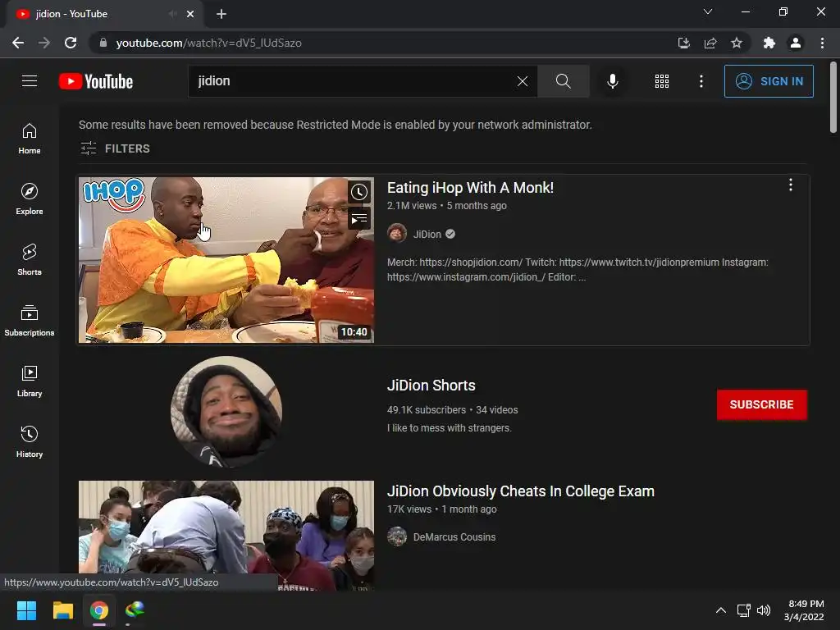Viewport: 840px width, 630px height.
Task: Open the Chrome extensions puzzle icon
Action: click(769, 43)
